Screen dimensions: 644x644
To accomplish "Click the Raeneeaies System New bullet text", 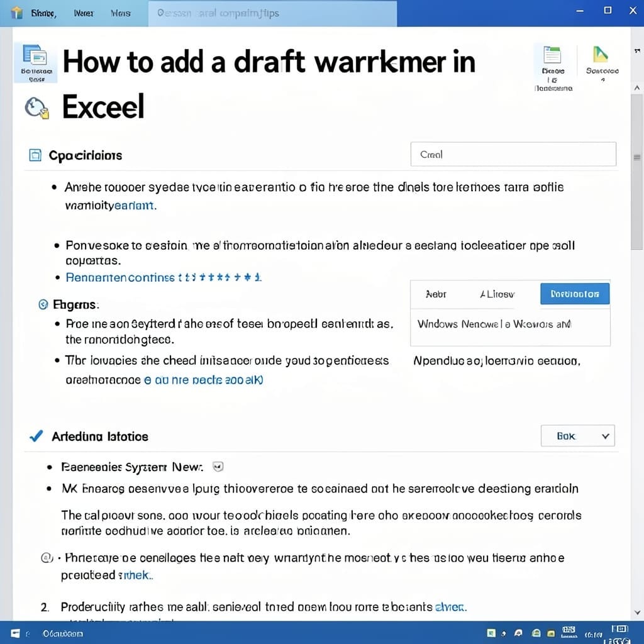I will point(132,467).
